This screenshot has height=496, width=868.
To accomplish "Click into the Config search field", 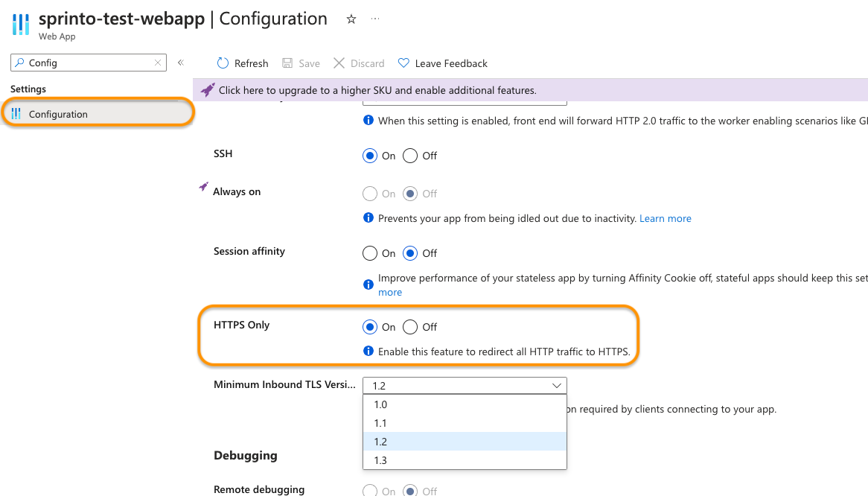I will (89, 63).
